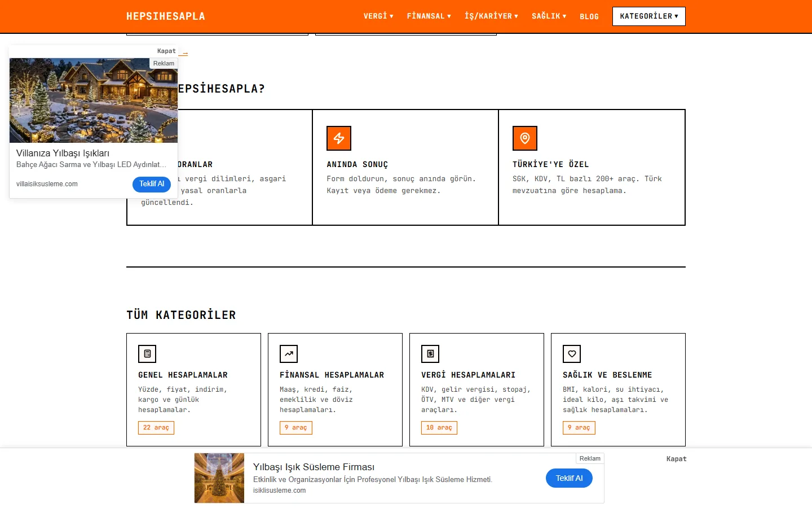Click the '9 araç' badge under Sağlık ve Beslenme
812x508 pixels.
coord(579,428)
